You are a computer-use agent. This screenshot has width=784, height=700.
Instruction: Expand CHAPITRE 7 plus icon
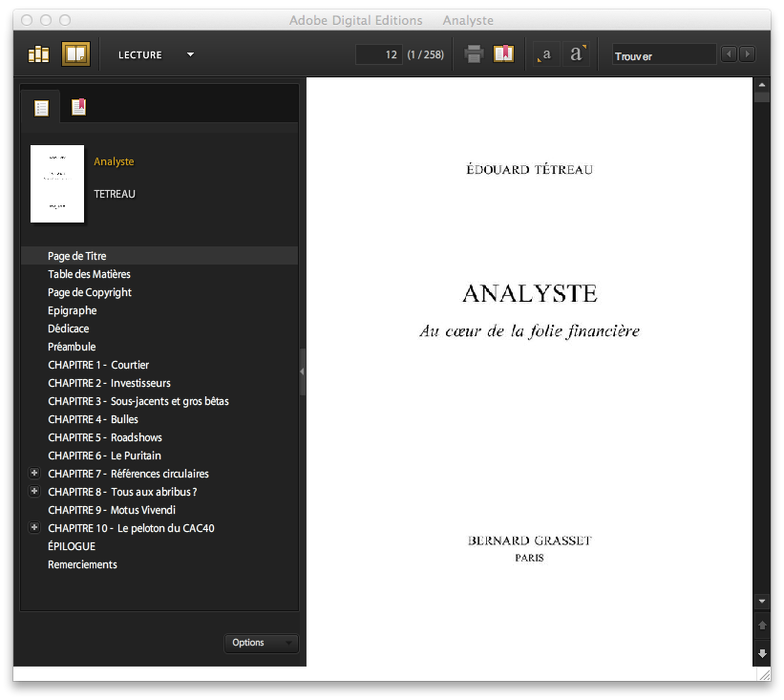[34, 473]
